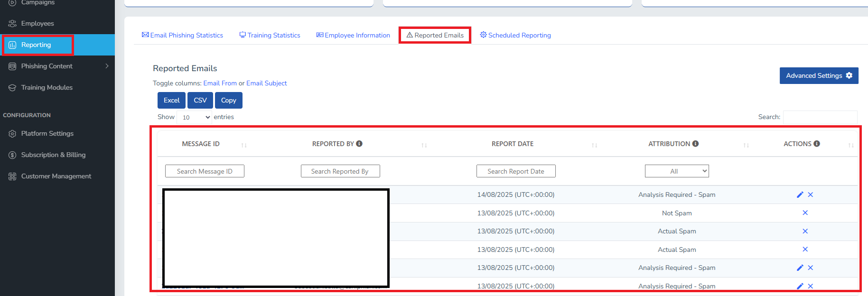Click the info icon beside Reported By header
The height and width of the screenshot is (296, 868).
pyautogui.click(x=359, y=144)
